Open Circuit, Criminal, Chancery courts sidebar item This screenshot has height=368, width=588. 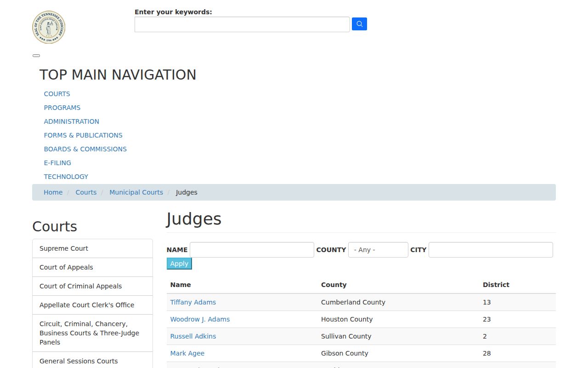92,333
